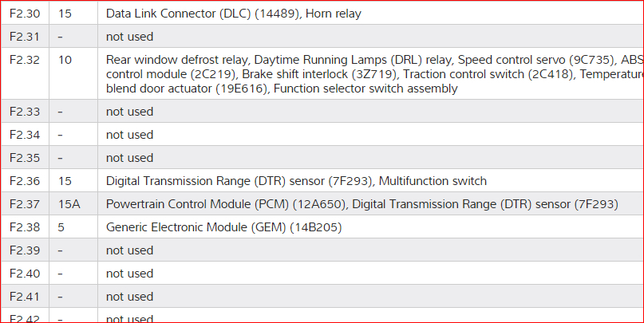Select the F2.32 fuse number cell
Image resolution: width=644 pixels, height=323 pixels.
[x=24, y=59]
